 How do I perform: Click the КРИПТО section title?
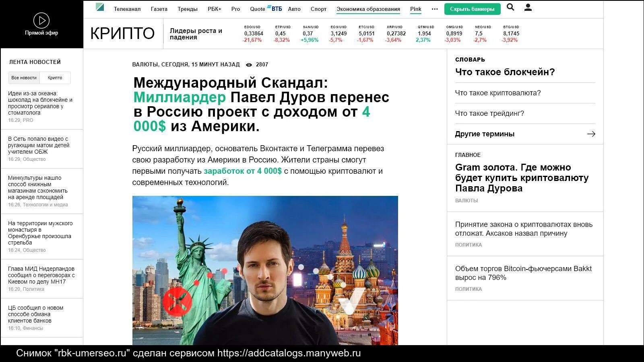(122, 33)
